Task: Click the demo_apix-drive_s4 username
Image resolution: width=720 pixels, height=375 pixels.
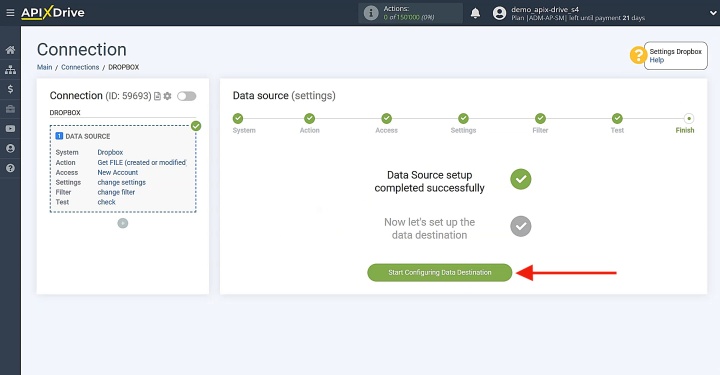Action: click(x=545, y=9)
